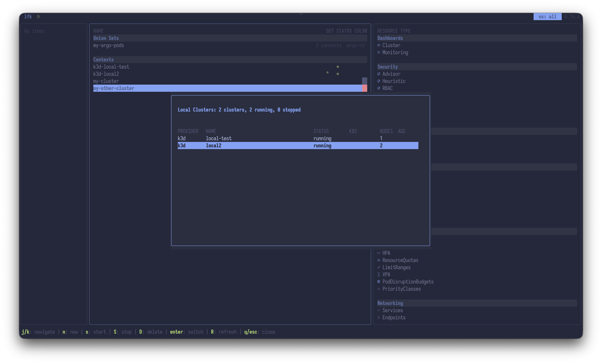Click the Endpoints arrow icon

(x=379, y=317)
